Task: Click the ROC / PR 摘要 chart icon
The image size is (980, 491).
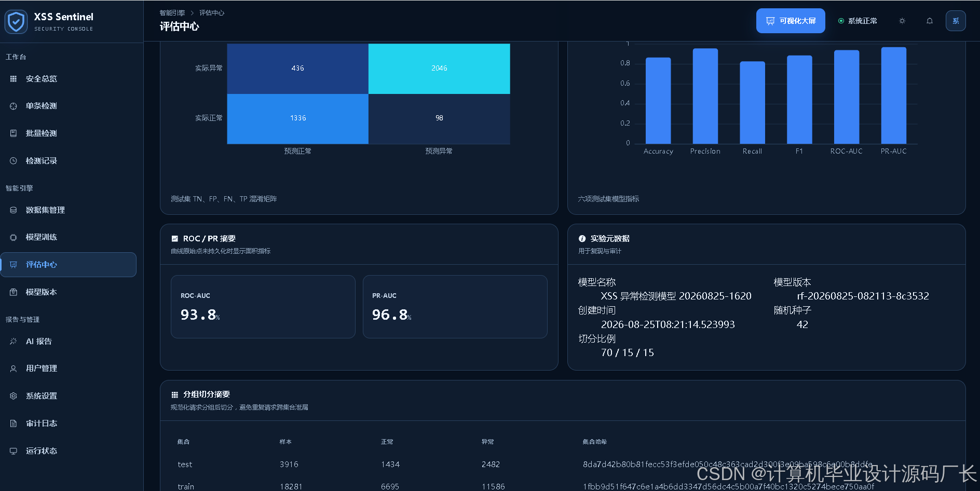Action: tap(175, 239)
